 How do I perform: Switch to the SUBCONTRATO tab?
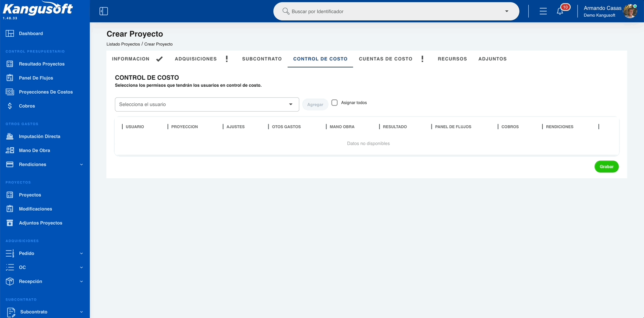pos(262,59)
